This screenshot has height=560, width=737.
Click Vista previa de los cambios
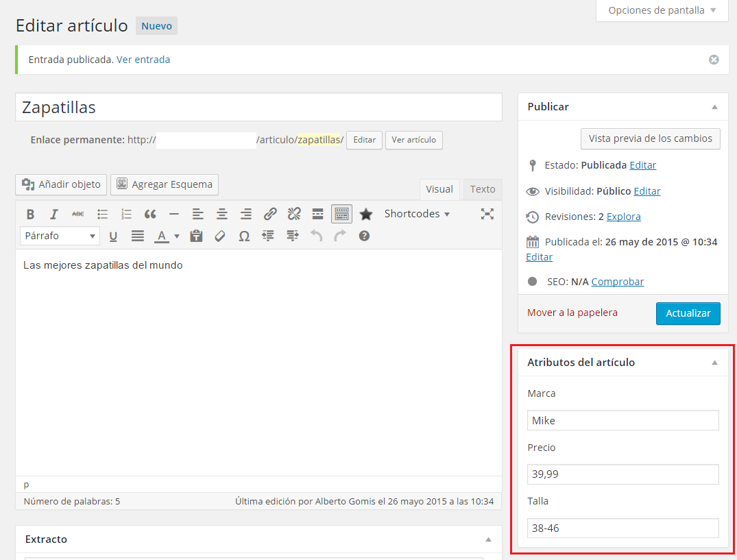click(650, 138)
